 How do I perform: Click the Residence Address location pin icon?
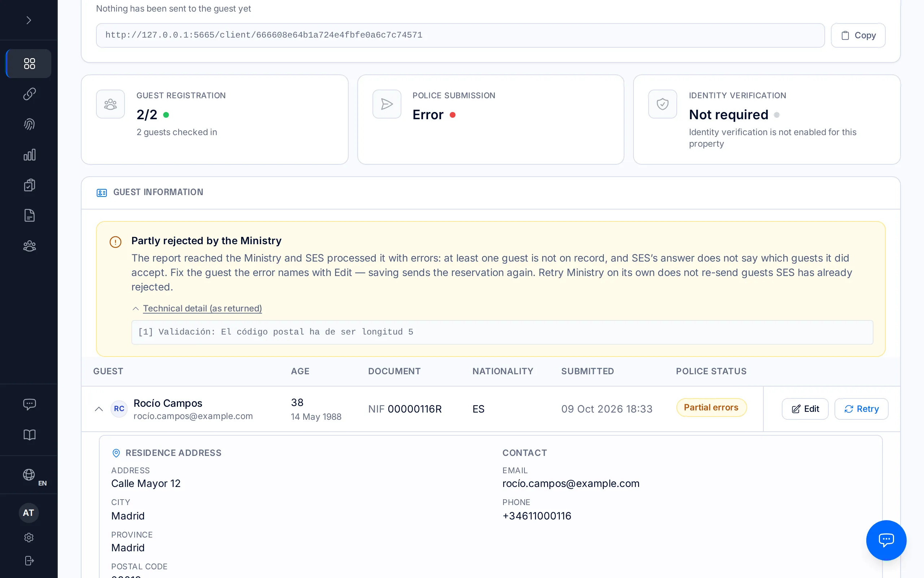point(116,453)
